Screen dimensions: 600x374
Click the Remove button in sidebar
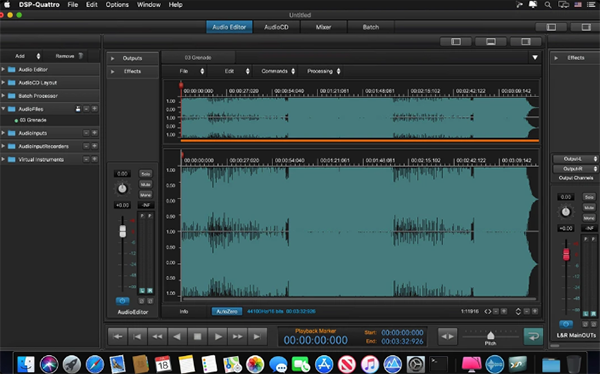[69, 56]
